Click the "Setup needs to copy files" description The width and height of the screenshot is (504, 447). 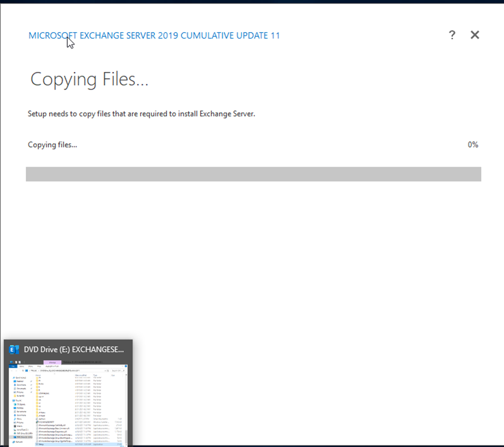pos(141,114)
